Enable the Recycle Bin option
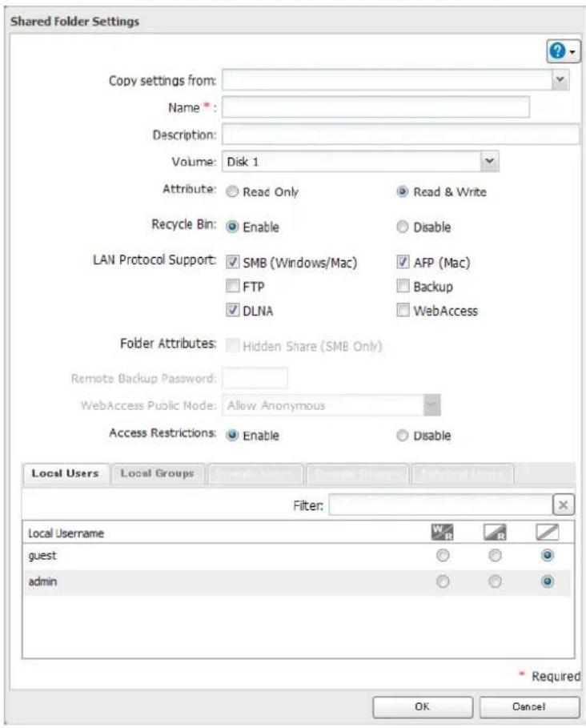586x728 pixels. (x=232, y=227)
